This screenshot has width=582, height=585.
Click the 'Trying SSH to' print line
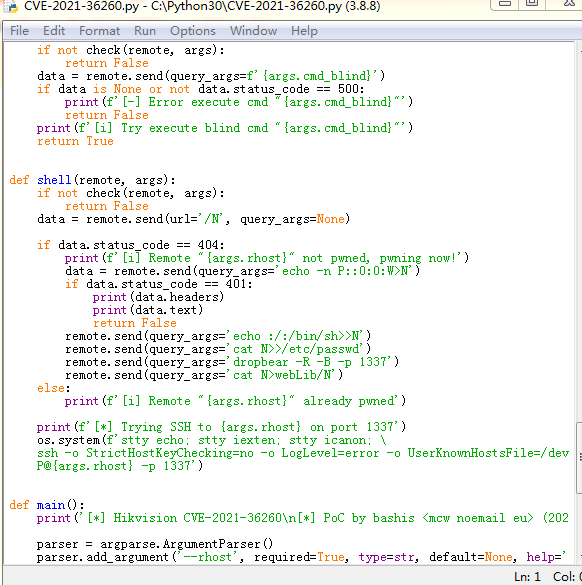coord(221,427)
